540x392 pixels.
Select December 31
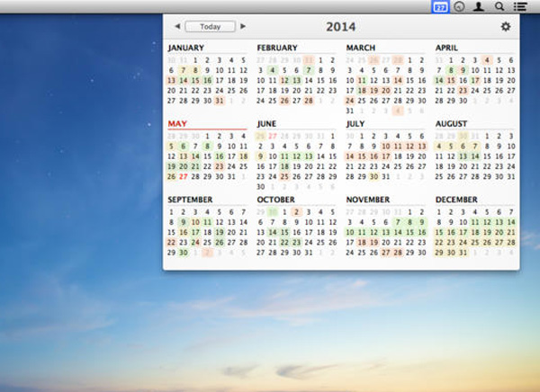click(463, 253)
